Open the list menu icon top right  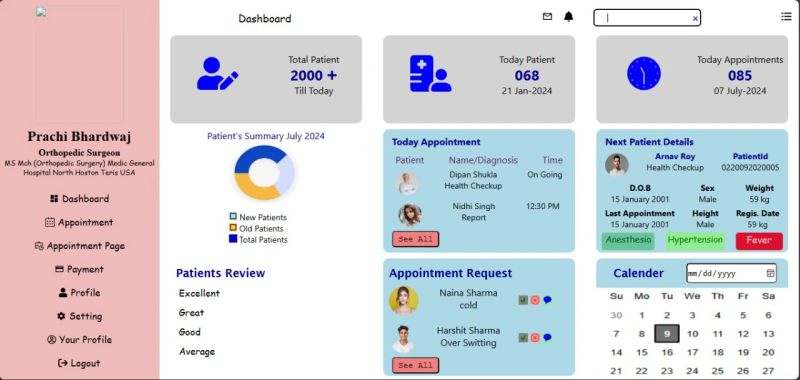coord(786,17)
